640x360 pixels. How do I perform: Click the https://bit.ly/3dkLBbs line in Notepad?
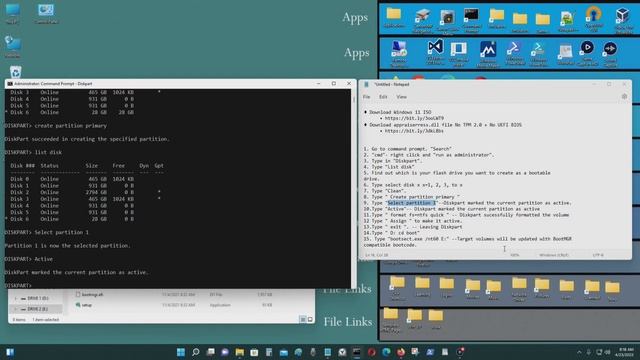pyautogui.click(x=414, y=131)
